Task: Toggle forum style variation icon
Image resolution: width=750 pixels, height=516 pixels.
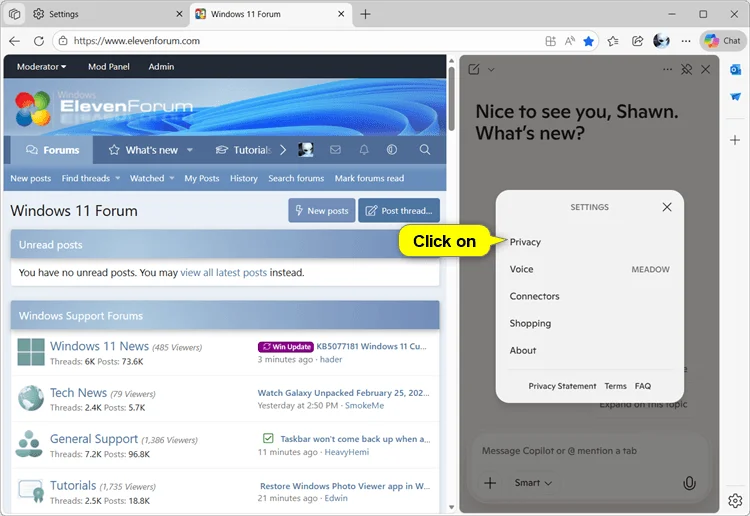Action: 392,150
